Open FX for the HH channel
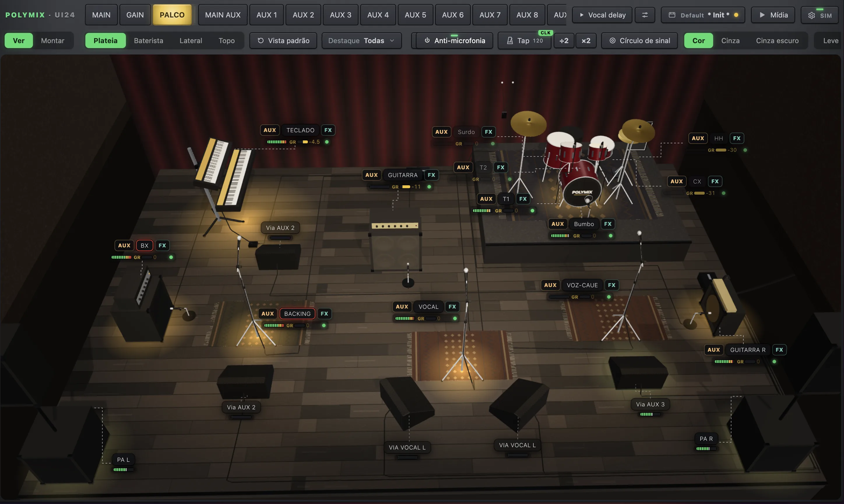 [736, 138]
